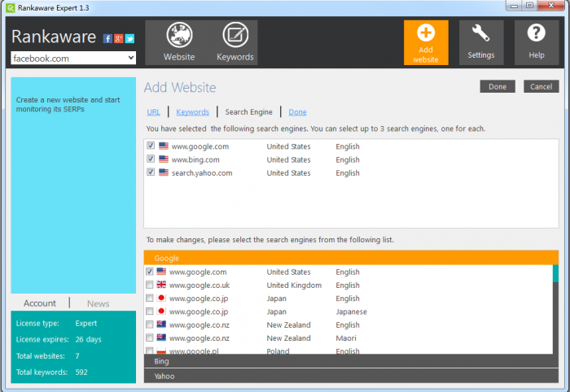Select the Maori language cell
This screenshot has width=570, height=392.
[346, 338]
